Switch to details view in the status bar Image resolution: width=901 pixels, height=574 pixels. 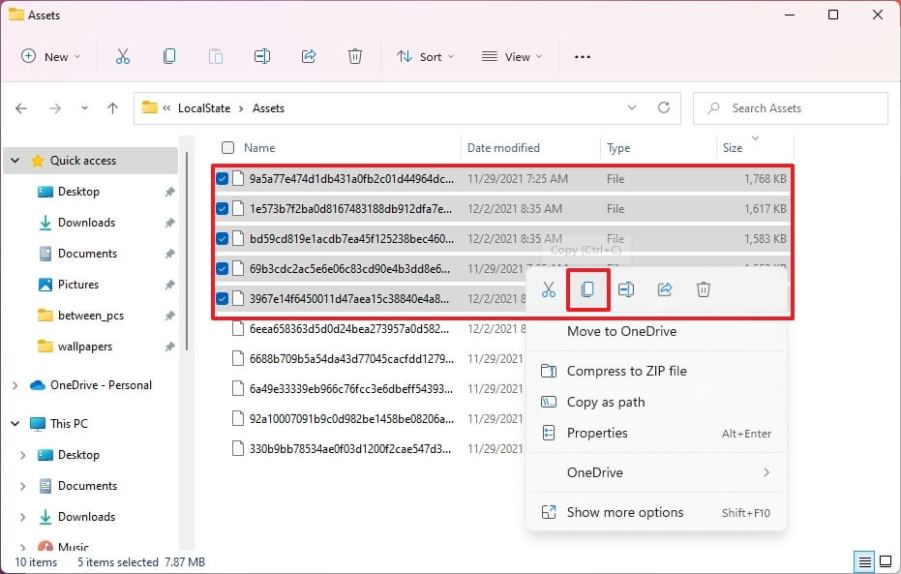click(x=865, y=561)
